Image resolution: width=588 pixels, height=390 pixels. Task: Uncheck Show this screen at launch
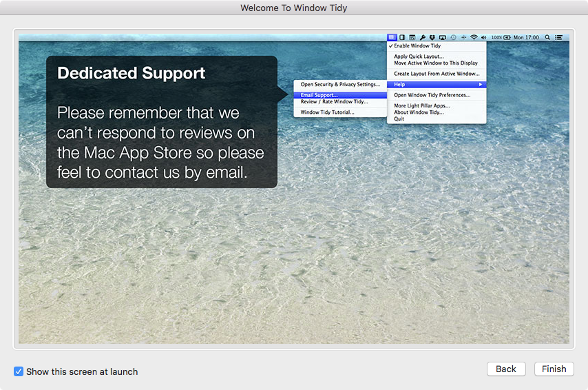coord(19,371)
